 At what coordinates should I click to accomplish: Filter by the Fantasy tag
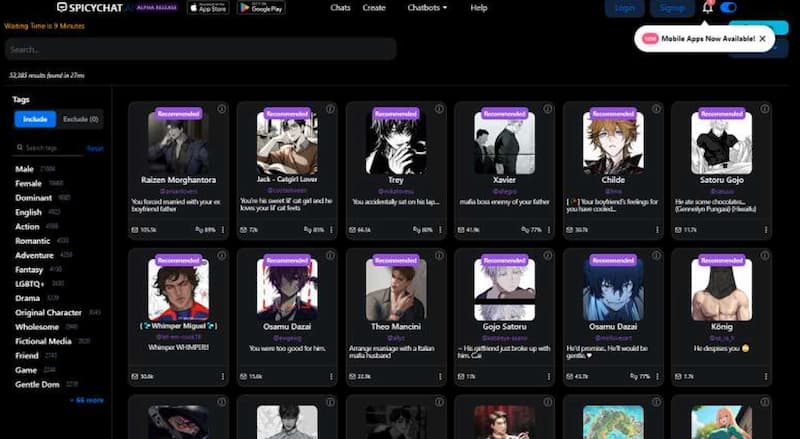(29, 269)
